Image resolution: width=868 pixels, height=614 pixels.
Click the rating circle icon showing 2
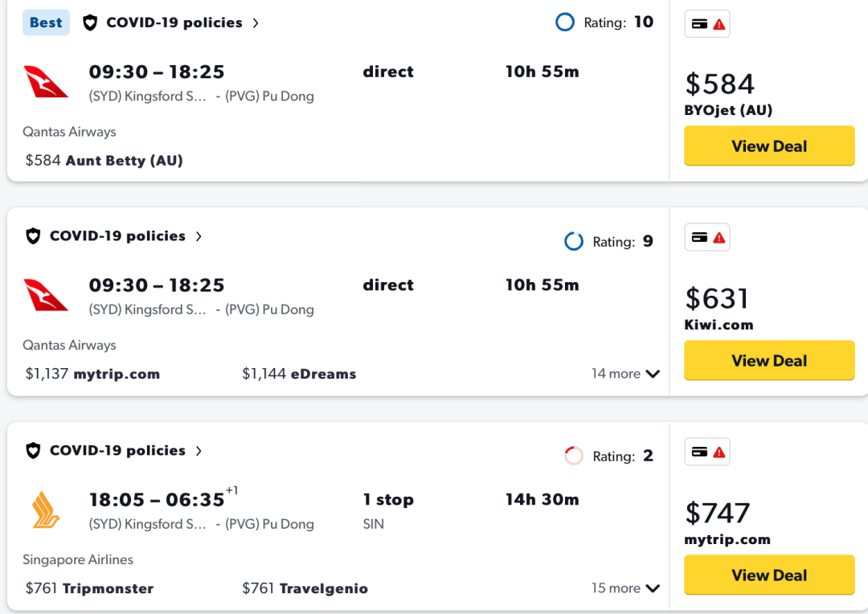point(574,456)
